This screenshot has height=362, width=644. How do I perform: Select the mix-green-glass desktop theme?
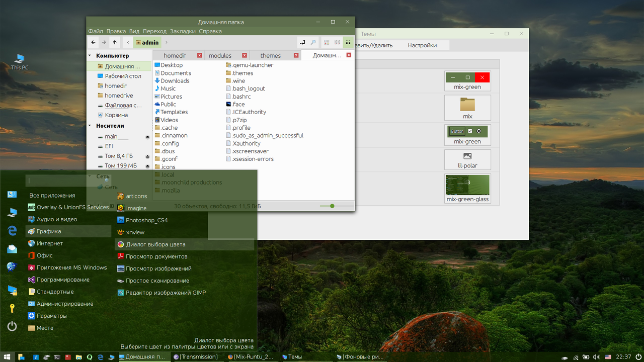[x=467, y=188]
